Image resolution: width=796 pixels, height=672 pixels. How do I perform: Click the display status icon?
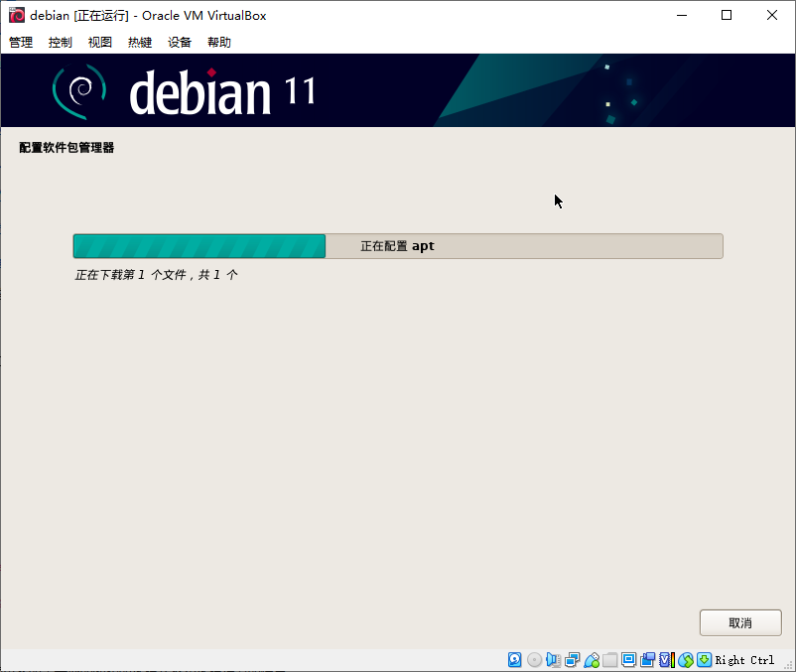(628, 659)
